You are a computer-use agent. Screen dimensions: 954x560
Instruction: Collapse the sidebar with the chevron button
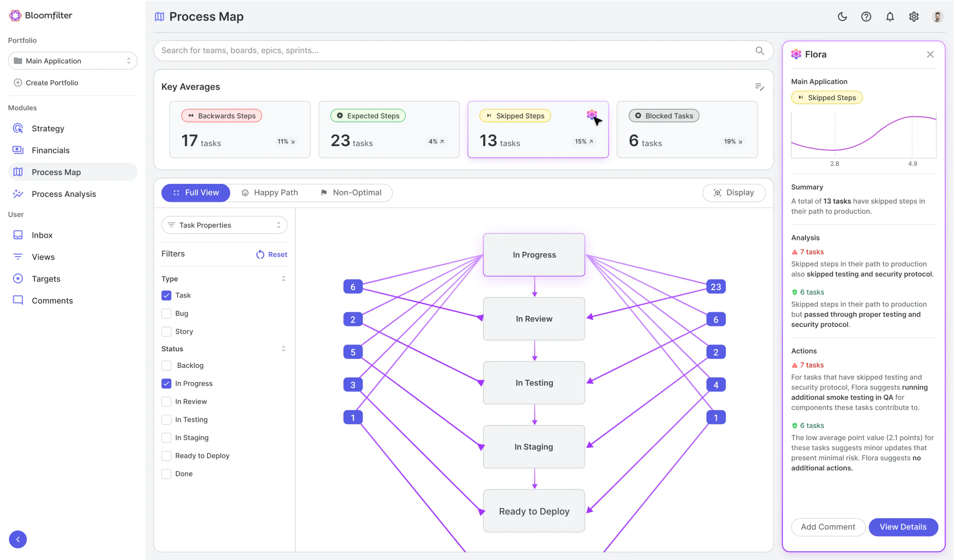(x=18, y=539)
